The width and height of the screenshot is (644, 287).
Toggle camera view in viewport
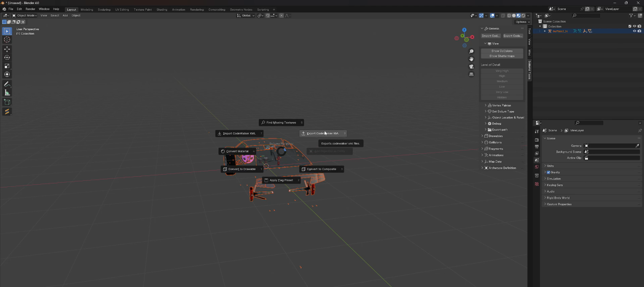click(471, 66)
